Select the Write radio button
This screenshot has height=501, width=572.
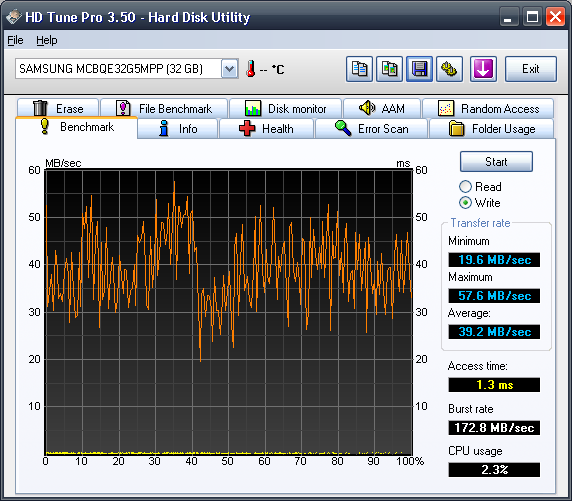tap(465, 203)
